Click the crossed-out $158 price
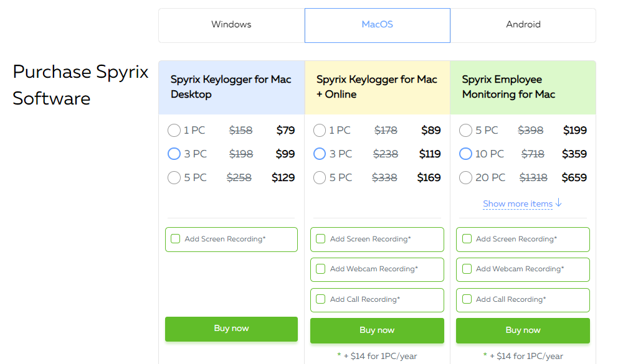 coord(240,131)
